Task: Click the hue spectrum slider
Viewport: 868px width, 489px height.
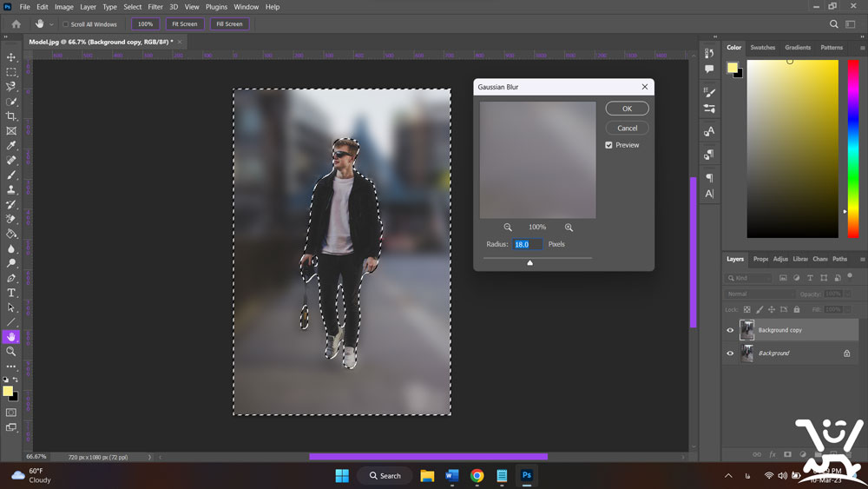Action: pyautogui.click(x=853, y=149)
